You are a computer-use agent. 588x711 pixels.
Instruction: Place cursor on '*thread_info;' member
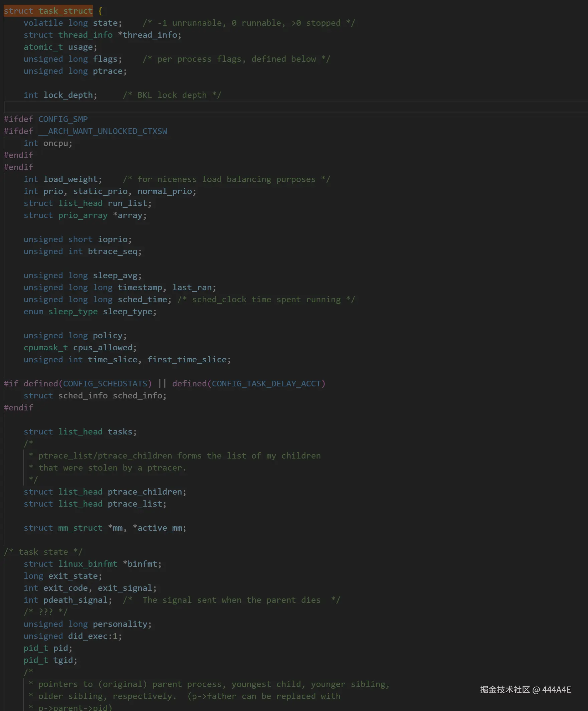[x=150, y=35]
